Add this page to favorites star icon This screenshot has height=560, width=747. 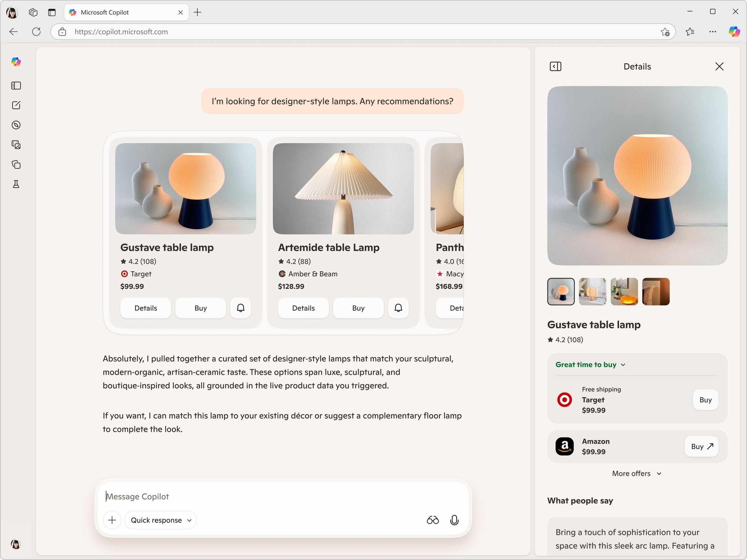click(665, 32)
